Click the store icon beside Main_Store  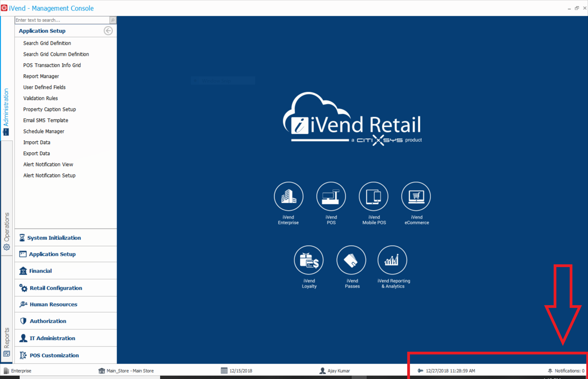102,370
